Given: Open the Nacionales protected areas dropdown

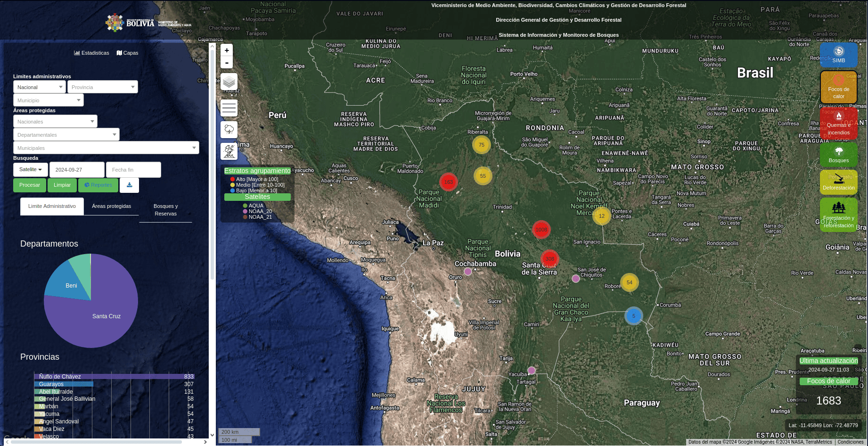Looking at the screenshot, I should point(56,122).
